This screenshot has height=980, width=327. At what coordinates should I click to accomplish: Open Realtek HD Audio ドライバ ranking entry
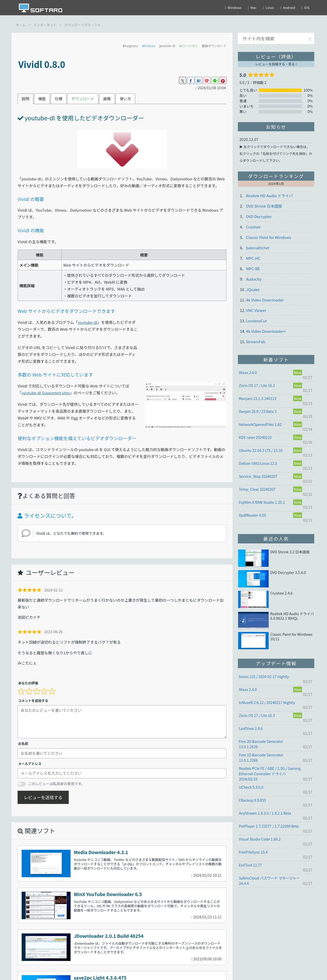269,196
